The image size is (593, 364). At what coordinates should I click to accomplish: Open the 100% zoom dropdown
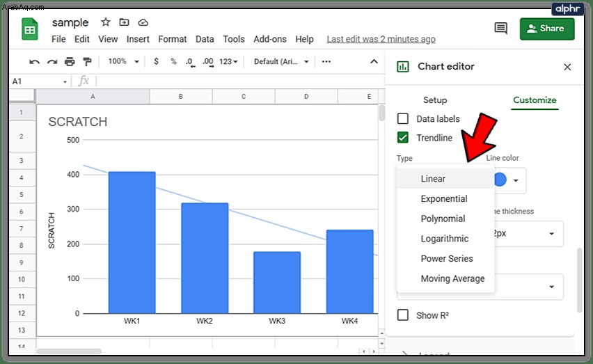click(124, 61)
